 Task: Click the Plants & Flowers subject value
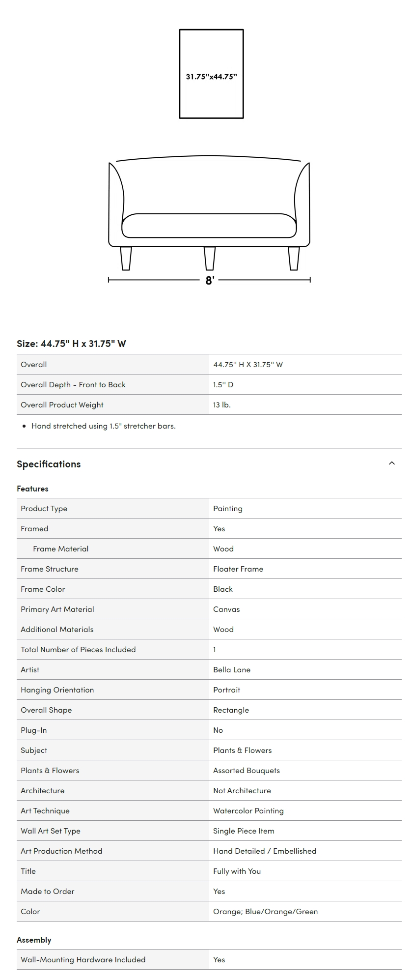click(x=243, y=750)
